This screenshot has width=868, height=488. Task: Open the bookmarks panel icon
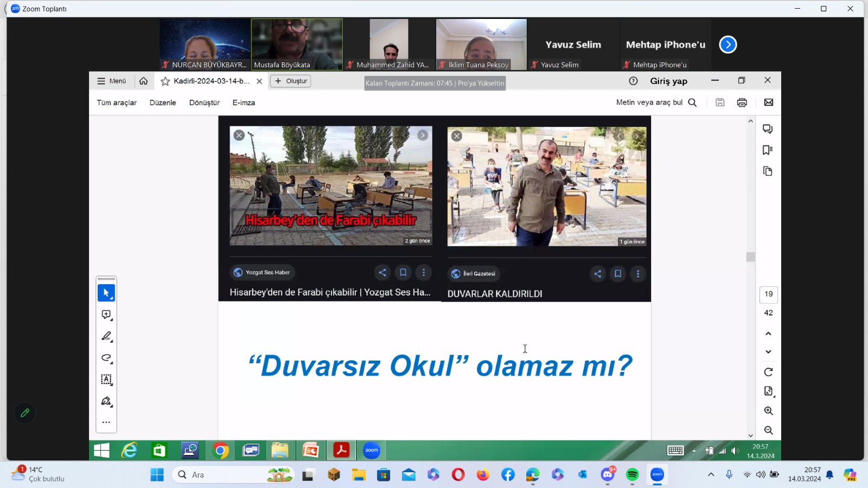coord(767,150)
